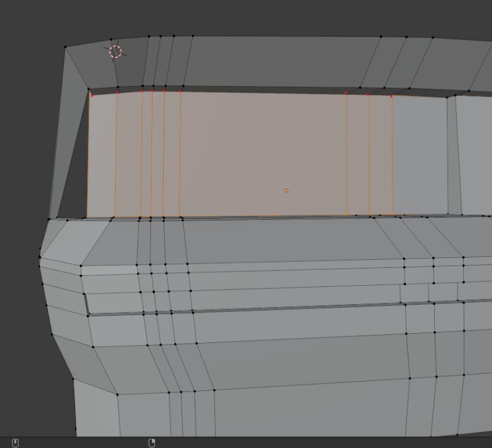Click the 3D cursor crosshair near the top left
492x448 pixels.
(114, 52)
